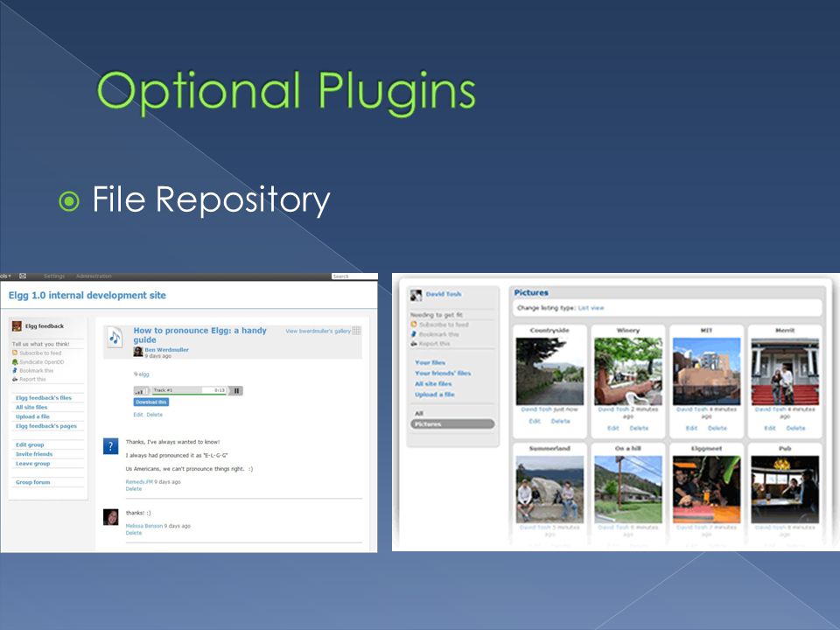The height and width of the screenshot is (630, 840).
Task: Adjust the audio player volume control
Action: pyautogui.click(x=142, y=391)
